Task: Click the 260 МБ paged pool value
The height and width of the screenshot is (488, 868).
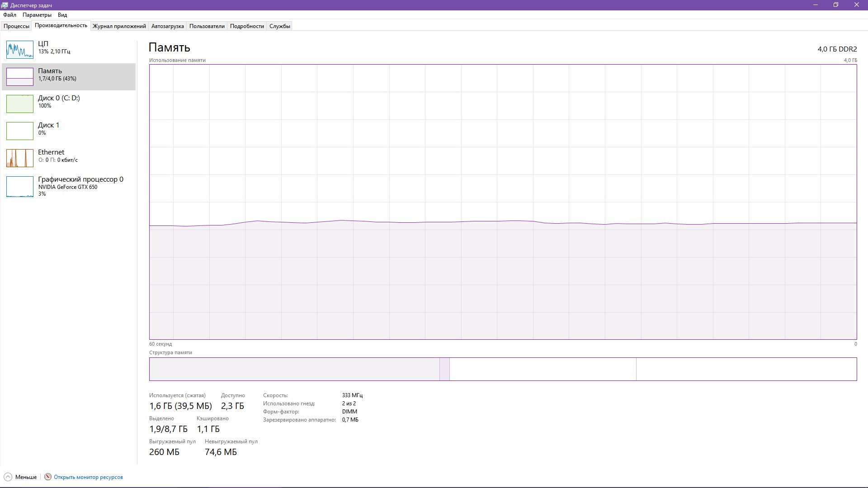Action: pyautogui.click(x=164, y=452)
